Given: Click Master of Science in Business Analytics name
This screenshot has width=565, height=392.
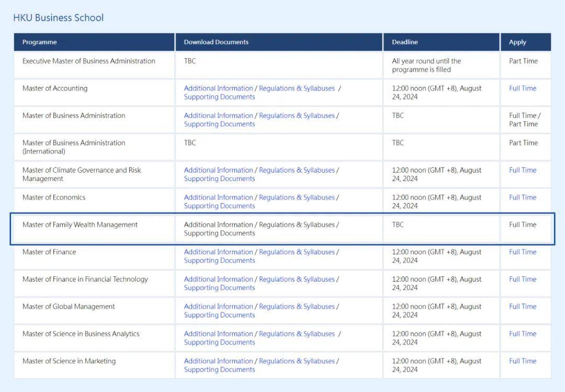Looking at the screenshot, I should click(81, 334).
